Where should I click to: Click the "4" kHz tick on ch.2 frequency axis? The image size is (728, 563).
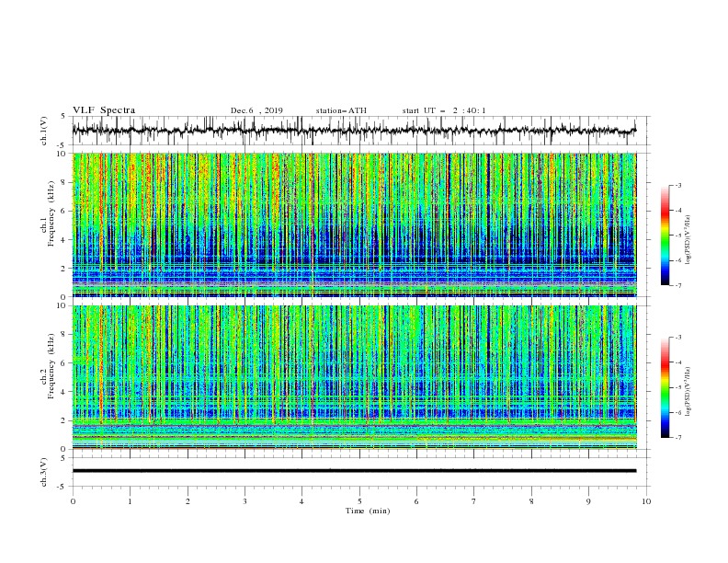pyautogui.click(x=64, y=392)
